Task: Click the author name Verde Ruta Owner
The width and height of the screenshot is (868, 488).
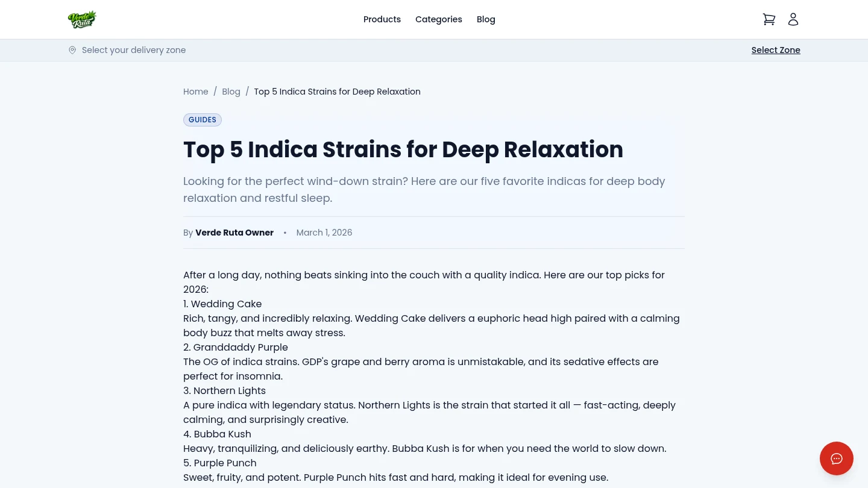Action: [234, 233]
